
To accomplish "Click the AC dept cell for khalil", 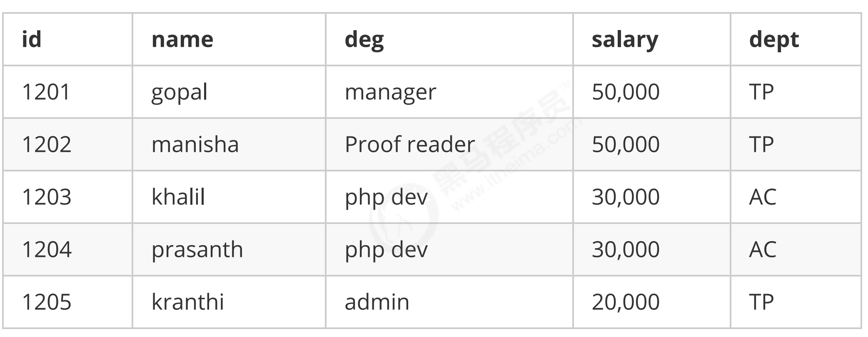I will click(796, 197).
